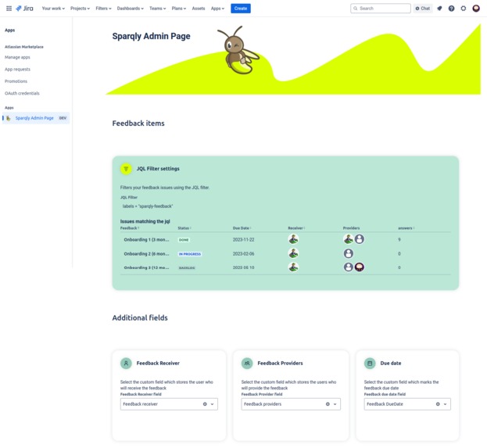Expand the Feedback DueDate dropdown arrow

[x=446, y=404]
